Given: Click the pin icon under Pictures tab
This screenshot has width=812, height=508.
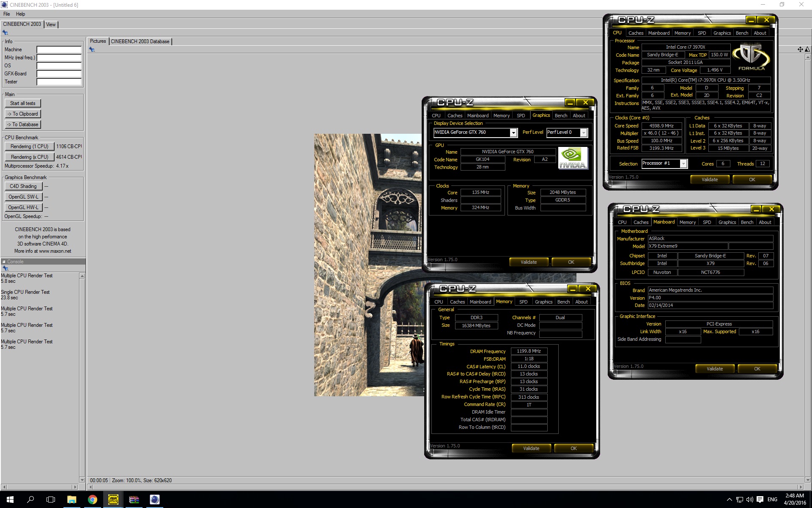Looking at the screenshot, I should pyautogui.click(x=92, y=50).
